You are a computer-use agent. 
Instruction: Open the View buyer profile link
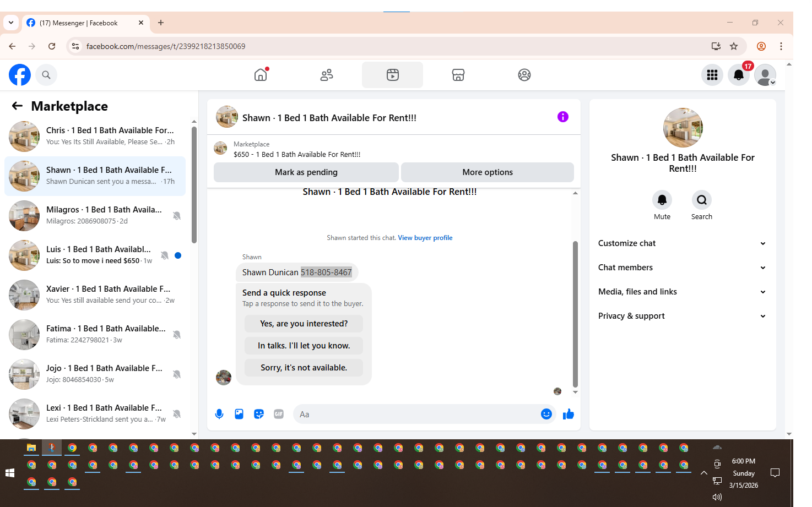(425, 238)
